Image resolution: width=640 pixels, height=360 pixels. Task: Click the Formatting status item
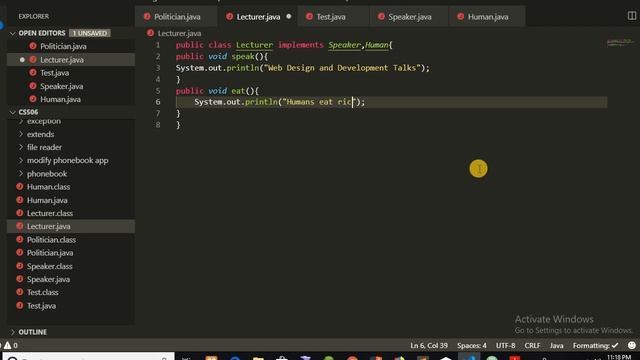click(x=596, y=345)
